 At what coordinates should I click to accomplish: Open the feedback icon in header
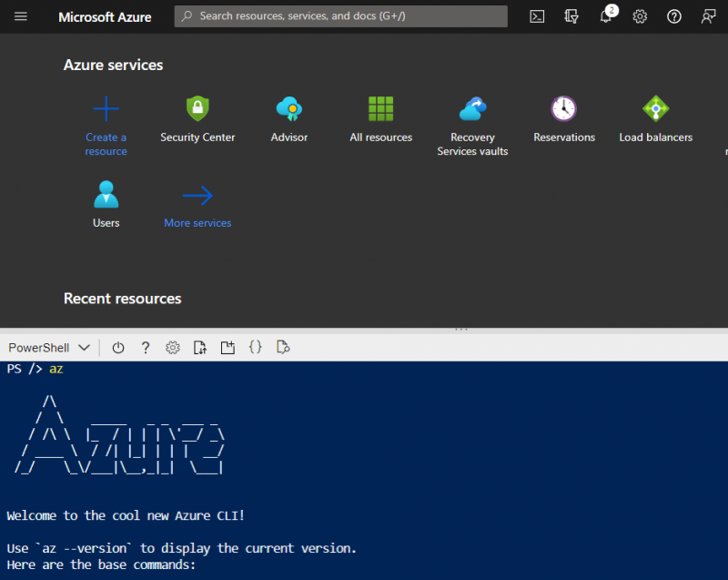[x=708, y=16]
